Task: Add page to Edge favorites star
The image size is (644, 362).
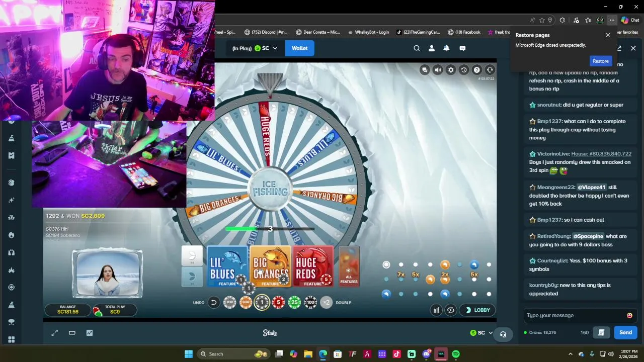Action: (x=542, y=20)
